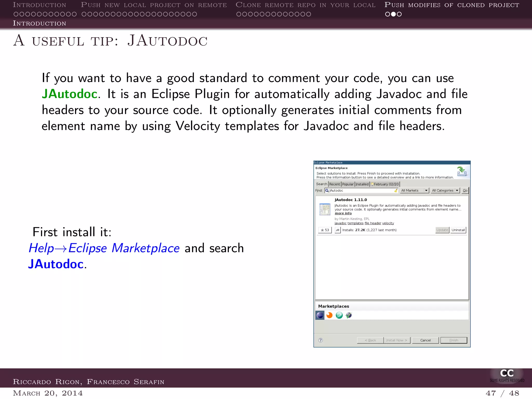This screenshot has width=532, height=399.
Task: Select the green globe marketplace icon
Action: pyautogui.click(x=339, y=315)
